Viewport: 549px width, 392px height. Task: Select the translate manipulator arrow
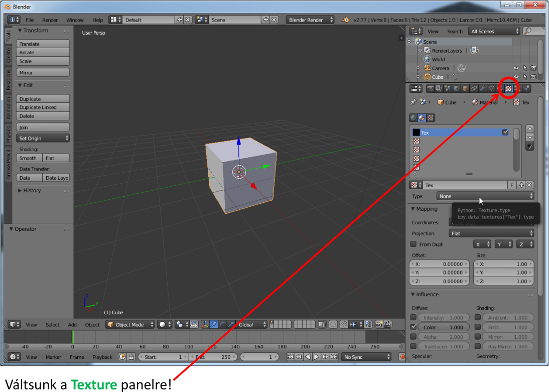[214, 325]
